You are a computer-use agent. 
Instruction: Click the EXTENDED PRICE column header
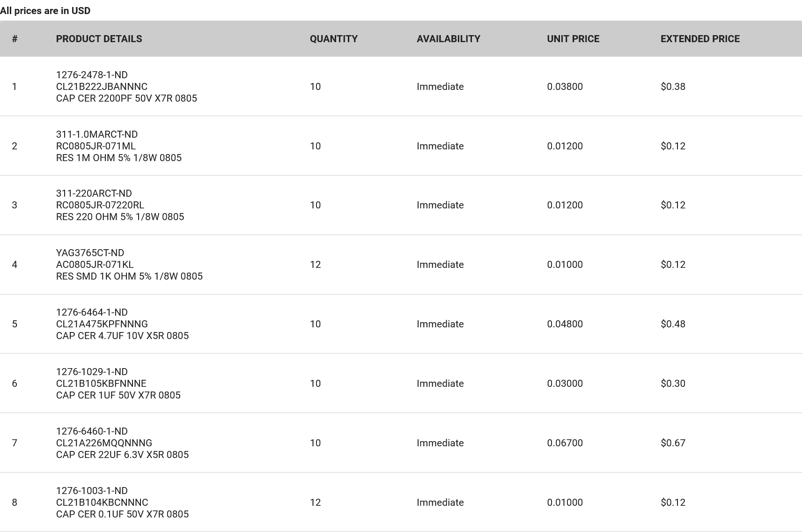[699, 39]
